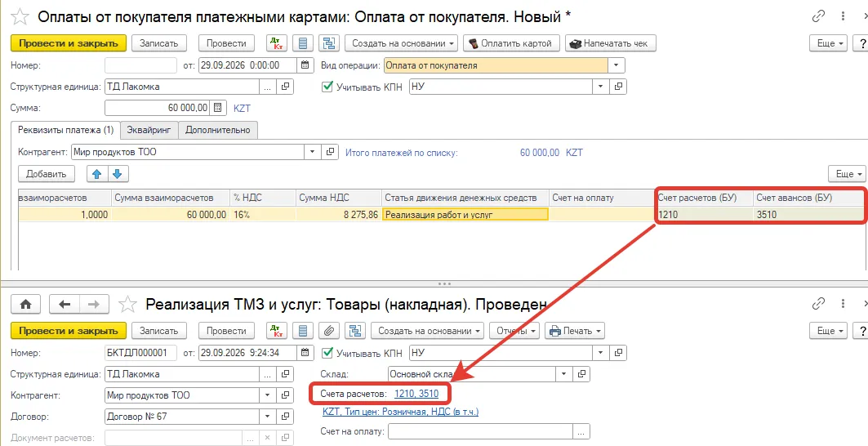
Task: Expand Договор dropdown in Реализация
Action: coord(267,416)
